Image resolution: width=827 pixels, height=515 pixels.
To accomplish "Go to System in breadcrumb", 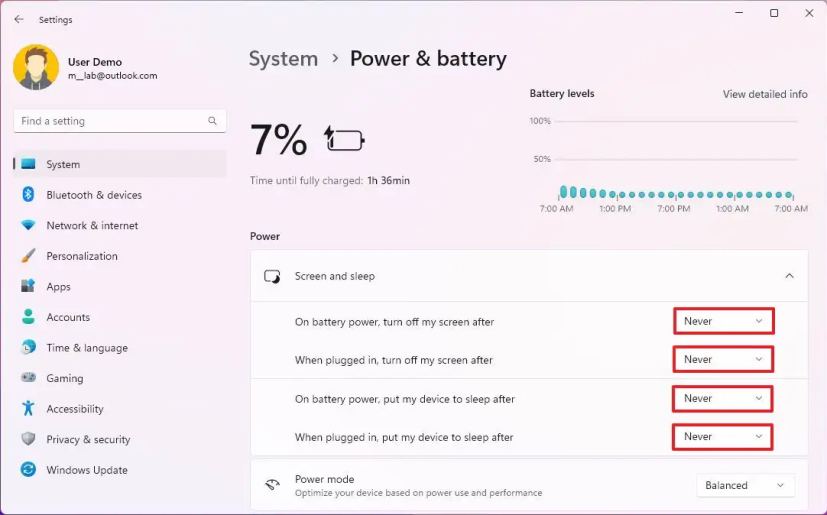I will point(283,59).
